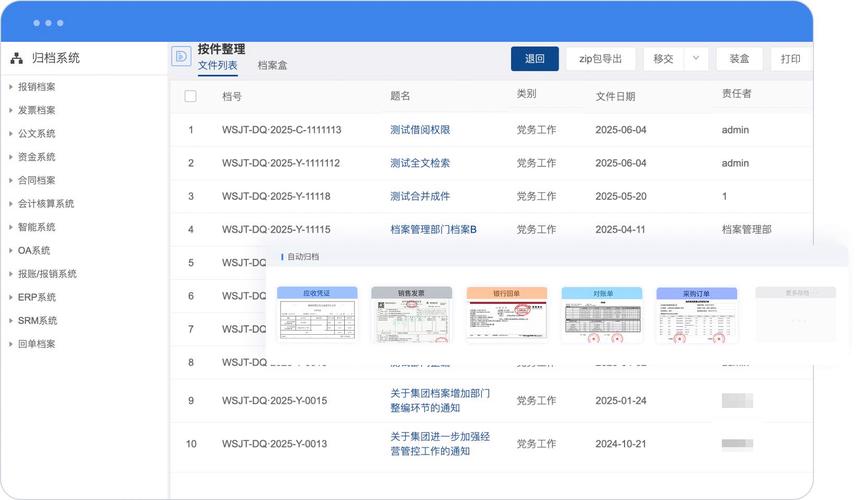Expand the 公文系统 tree node

[10, 133]
